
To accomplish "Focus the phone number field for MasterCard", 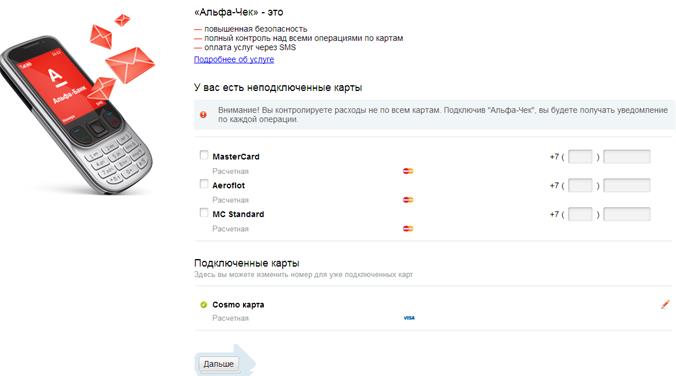I will [x=627, y=157].
